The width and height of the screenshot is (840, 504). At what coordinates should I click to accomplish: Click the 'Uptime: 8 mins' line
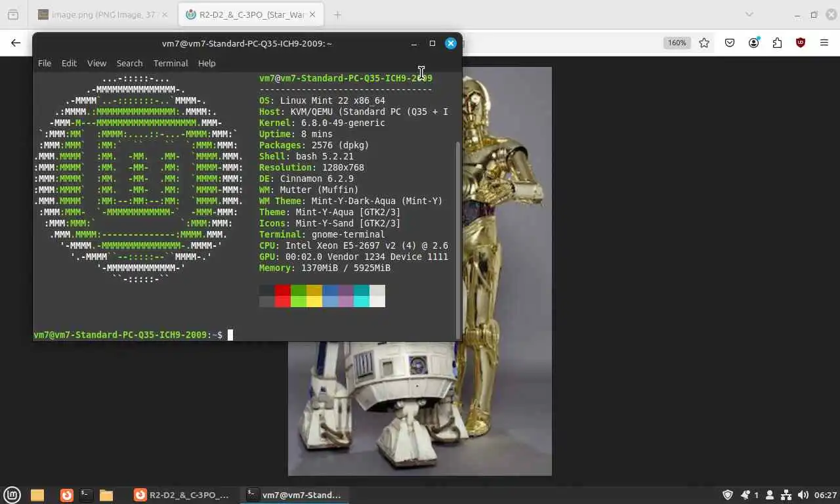[296, 134]
